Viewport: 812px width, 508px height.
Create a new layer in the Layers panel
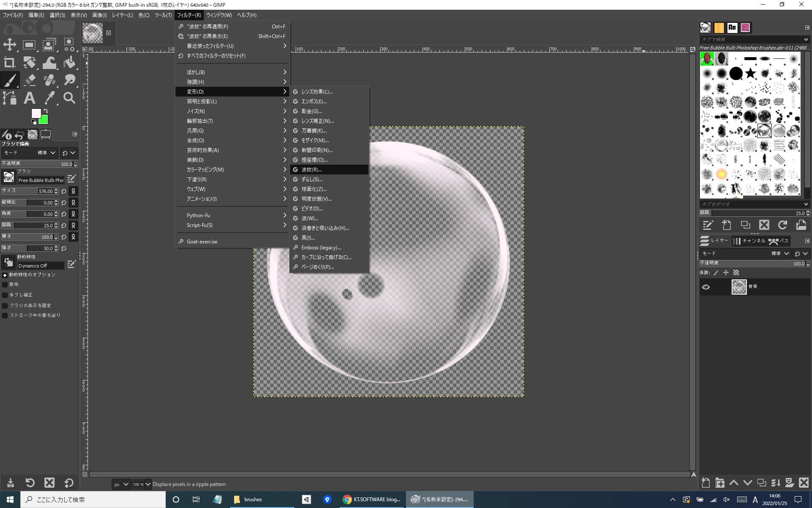click(705, 483)
